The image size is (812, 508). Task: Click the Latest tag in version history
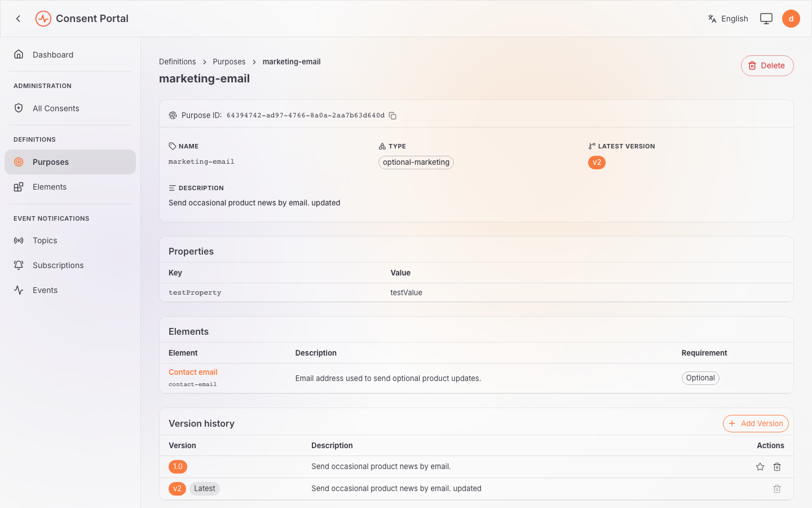coord(205,489)
